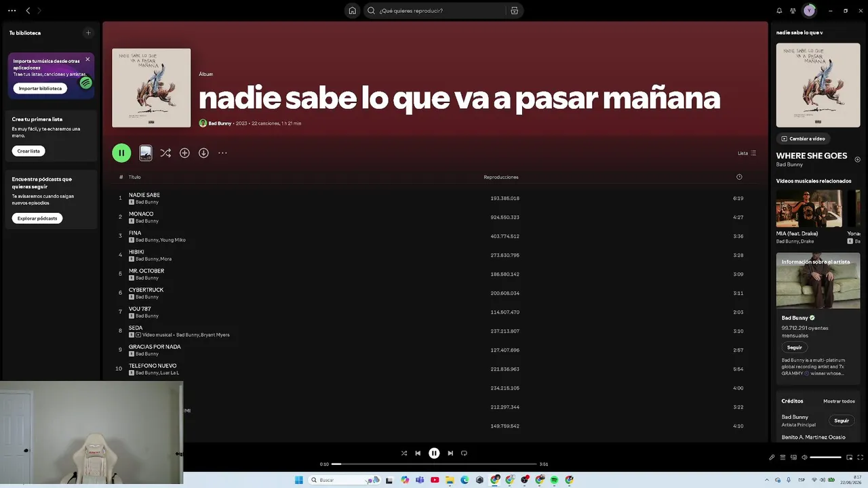This screenshot has height=488, width=868.
Task: Pause the album with the green button
Action: point(121,153)
